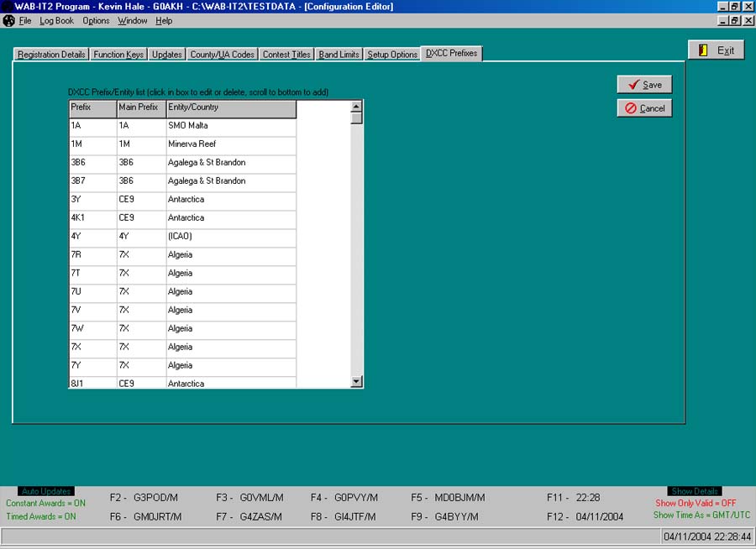
Task: Click the Auto Updates status indicator
Action: click(x=45, y=491)
